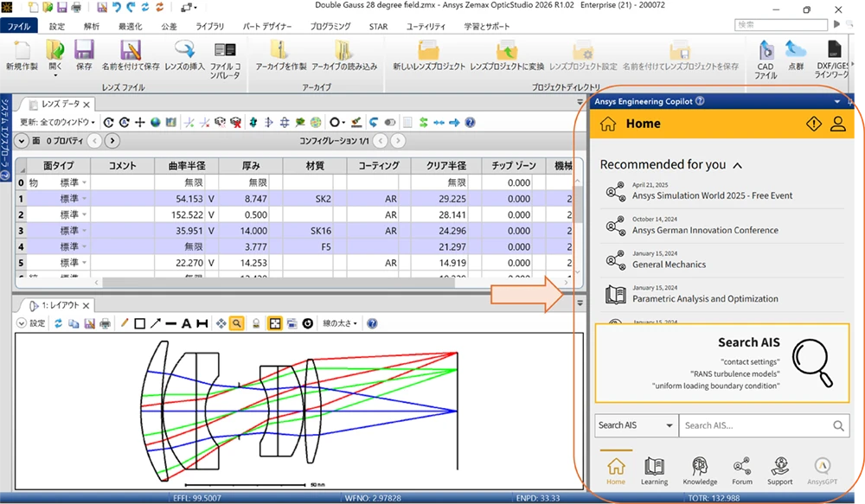865x504 pixels.
Task: Click レンズプロジェクトに変換 convert icon
Action: [x=506, y=50]
